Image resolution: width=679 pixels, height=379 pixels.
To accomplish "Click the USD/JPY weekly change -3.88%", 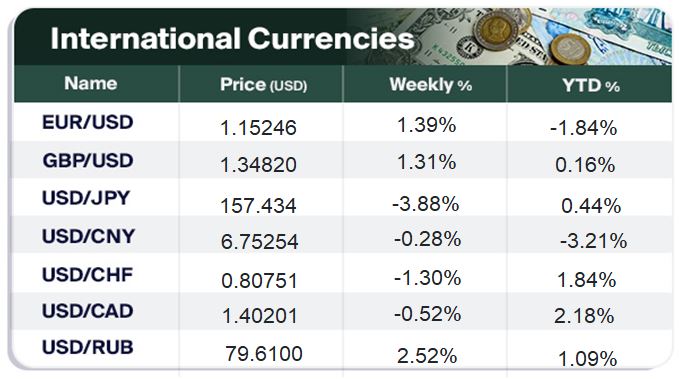I will [426, 204].
